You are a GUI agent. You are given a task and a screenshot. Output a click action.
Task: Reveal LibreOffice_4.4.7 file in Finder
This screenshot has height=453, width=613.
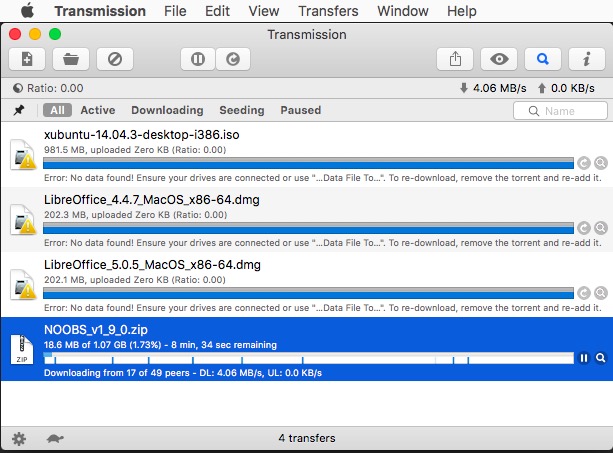pos(601,228)
